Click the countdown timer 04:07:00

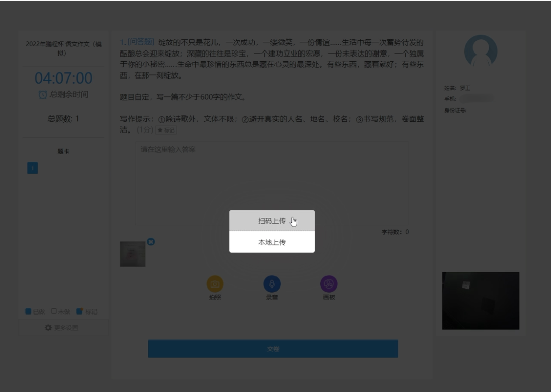pyautogui.click(x=63, y=78)
